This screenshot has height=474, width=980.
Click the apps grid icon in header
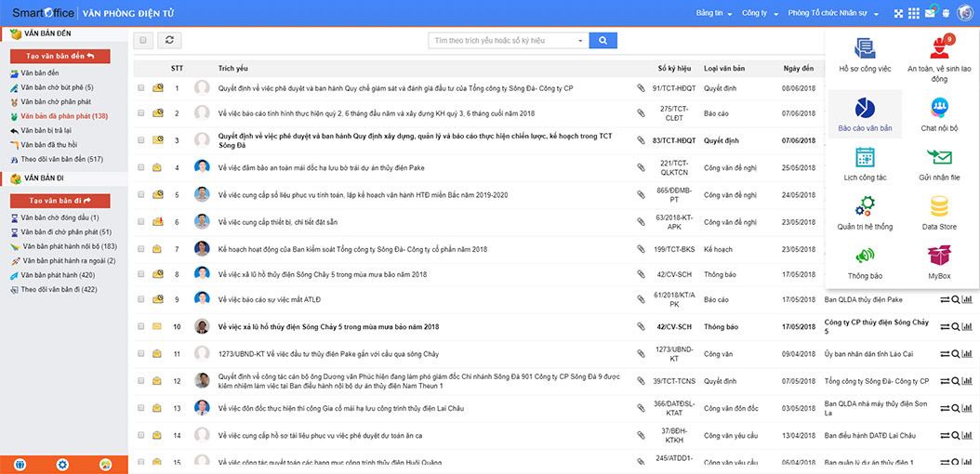pos(914,13)
